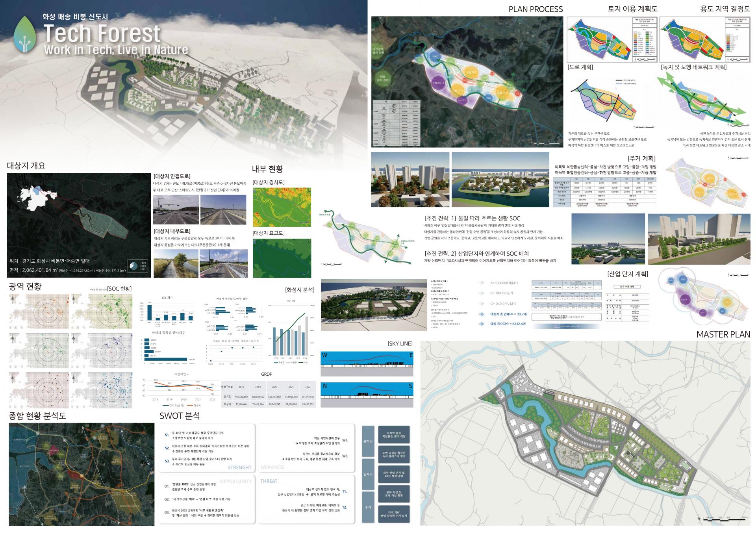The width and height of the screenshot is (756, 534).
Task: Select the '[추진 전략. 1] 물길 따라 흐르는 생활 SOC' heading
Action: (472, 218)
